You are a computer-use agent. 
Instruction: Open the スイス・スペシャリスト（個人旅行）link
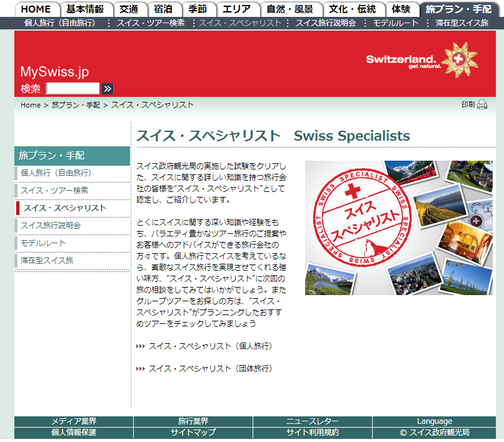pos(210,346)
